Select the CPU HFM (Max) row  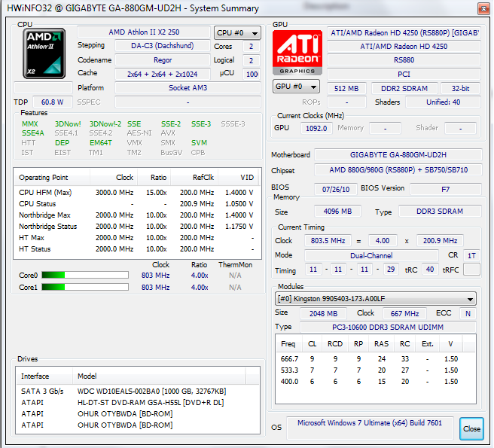coord(136,193)
